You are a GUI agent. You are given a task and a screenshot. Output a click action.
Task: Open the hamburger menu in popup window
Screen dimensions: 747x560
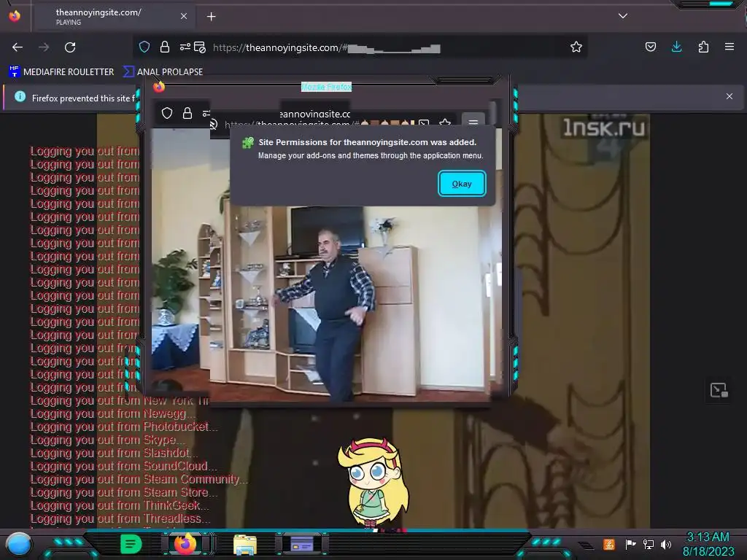coord(473,121)
